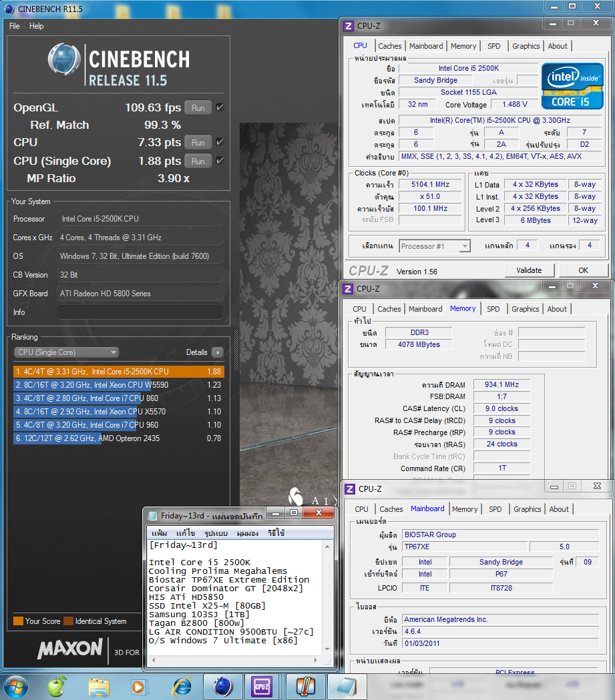The height and width of the screenshot is (700, 615).
Task: Open Internet Explorer from the taskbar
Action: pos(182,687)
